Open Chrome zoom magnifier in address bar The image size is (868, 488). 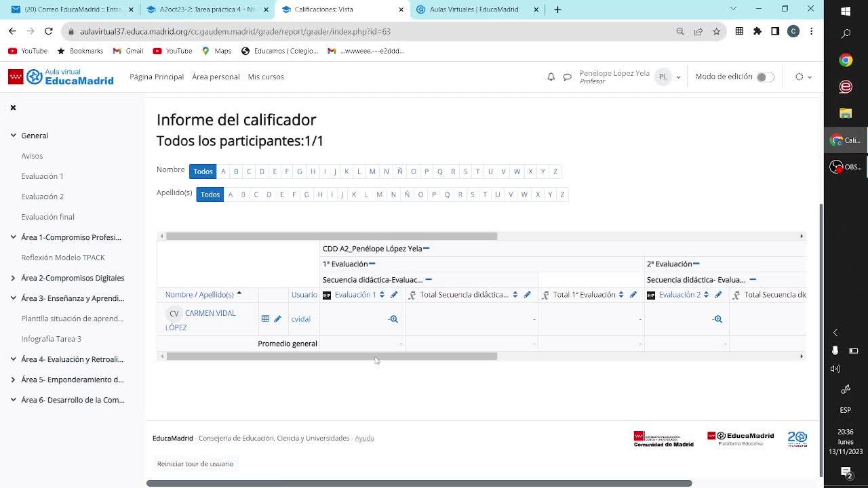tap(680, 31)
